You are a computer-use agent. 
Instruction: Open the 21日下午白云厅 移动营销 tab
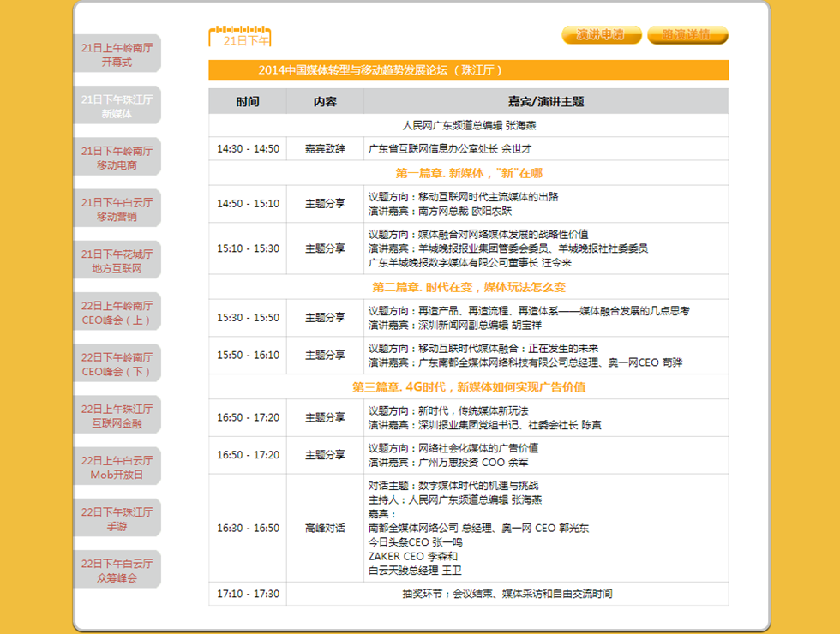[x=117, y=209]
